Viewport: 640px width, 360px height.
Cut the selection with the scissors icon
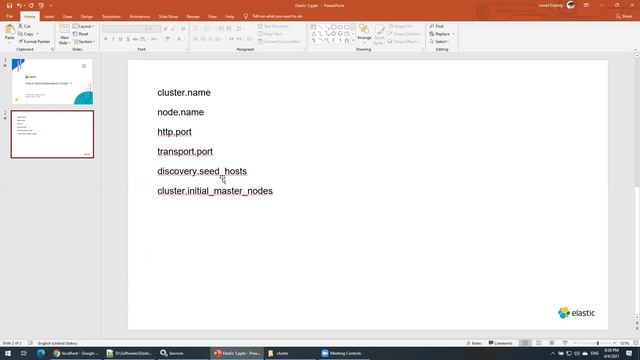click(24, 26)
